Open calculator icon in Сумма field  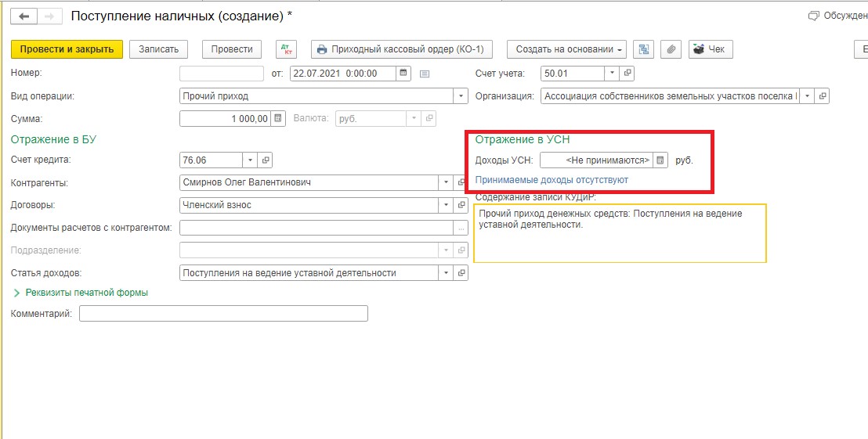pos(278,118)
